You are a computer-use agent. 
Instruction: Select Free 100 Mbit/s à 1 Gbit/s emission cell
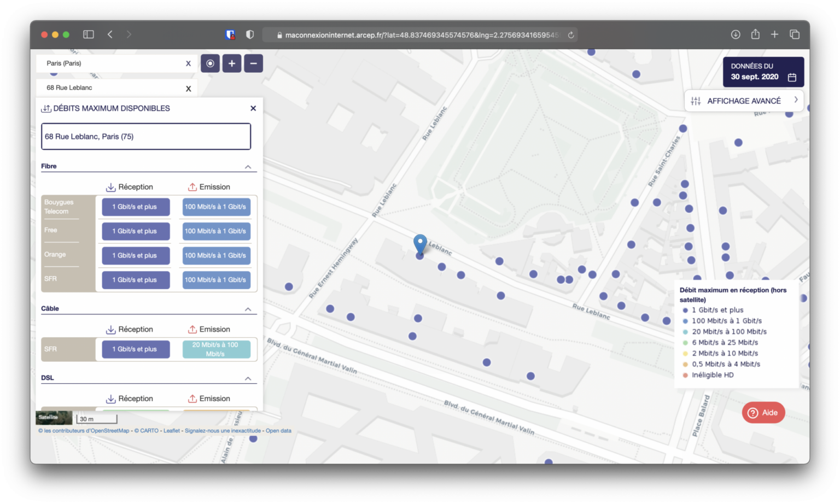(217, 231)
